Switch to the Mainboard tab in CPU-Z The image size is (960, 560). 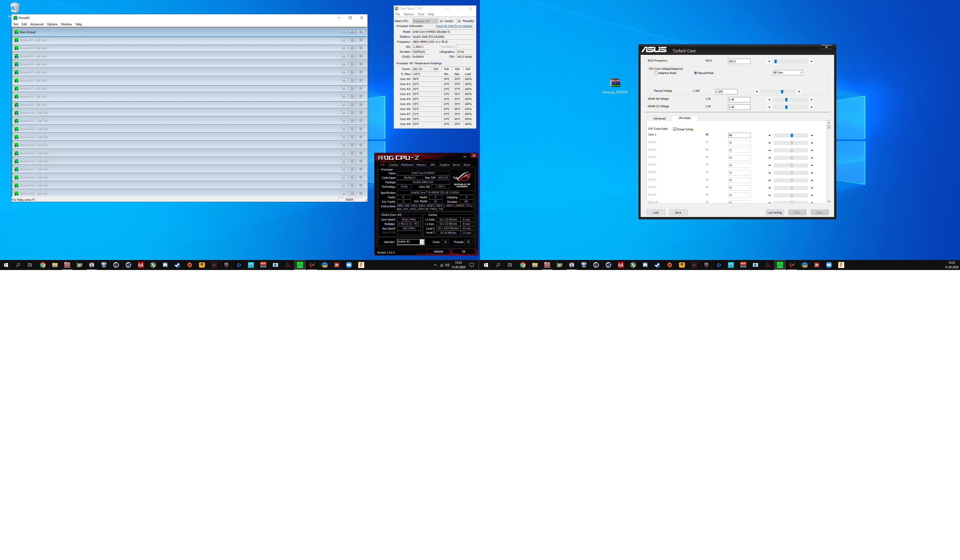point(407,164)
